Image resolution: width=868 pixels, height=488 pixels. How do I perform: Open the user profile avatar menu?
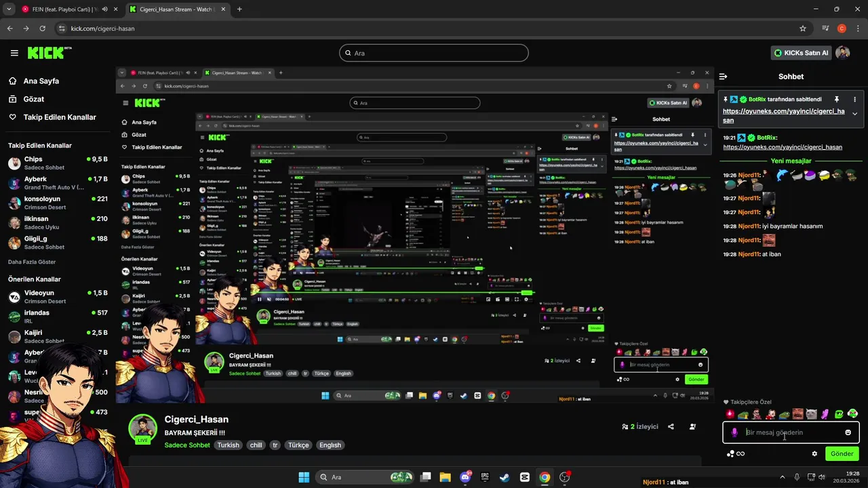(x=843, y=53)
